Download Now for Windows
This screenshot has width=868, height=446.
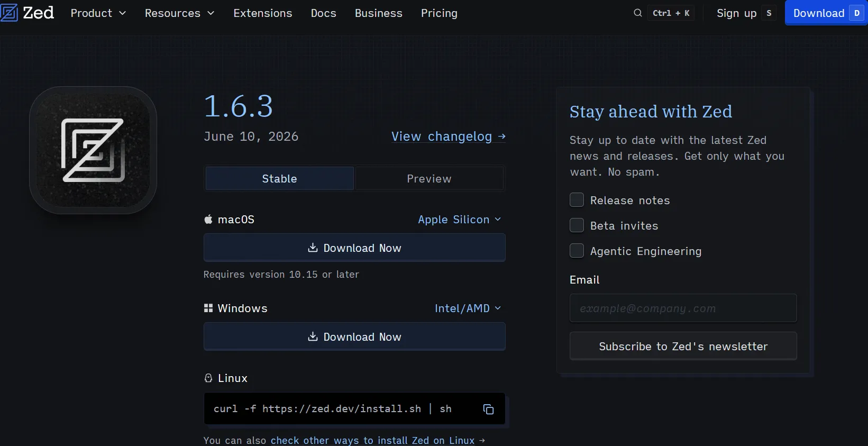[x=354, y=336]
